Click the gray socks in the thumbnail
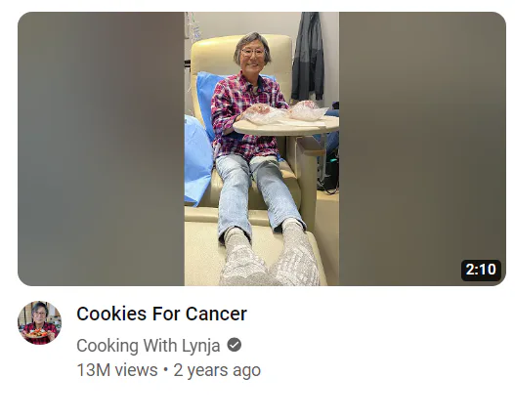Image resolution: width=515 pixels, height=420 pixels. pyautogui.click(x=271, y=255)
